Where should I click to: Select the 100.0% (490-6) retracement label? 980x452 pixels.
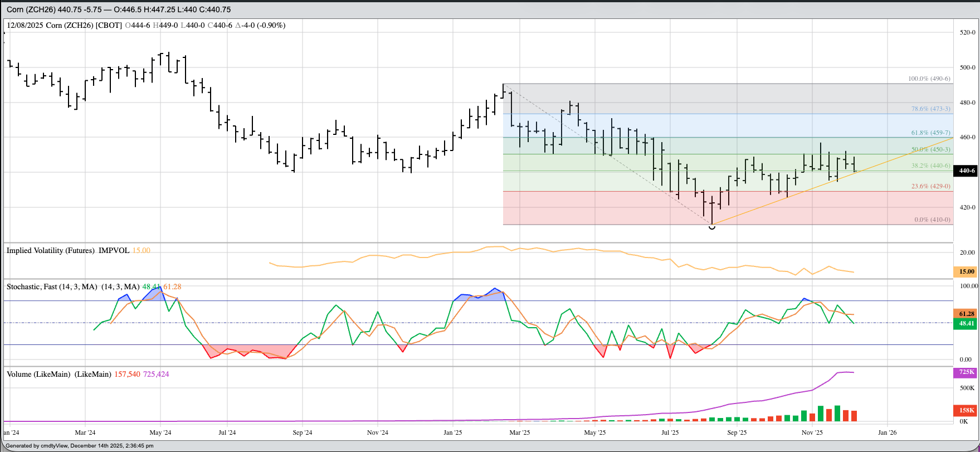pyautogui.click(x=929, y=79)
